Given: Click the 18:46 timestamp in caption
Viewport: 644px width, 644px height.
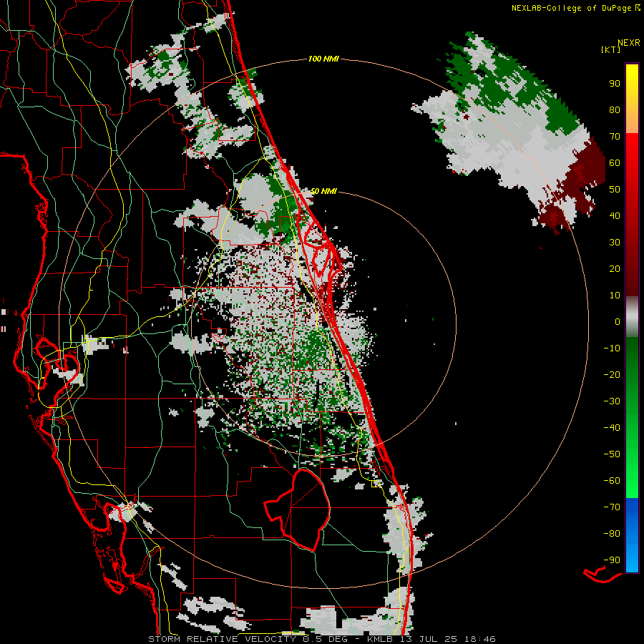Looking at the screenshot, I should pos(479,639).
